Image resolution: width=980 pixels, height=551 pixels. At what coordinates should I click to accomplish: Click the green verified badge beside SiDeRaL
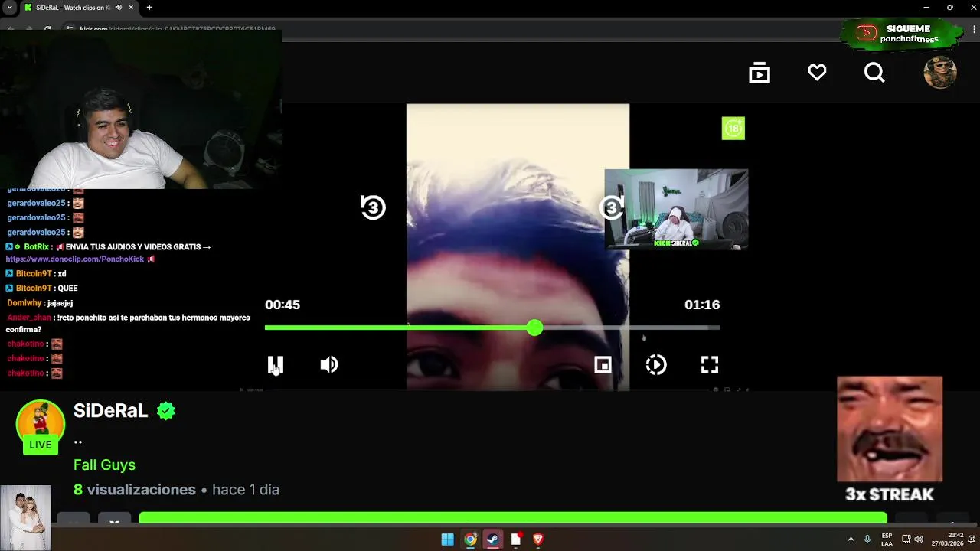(166, 411)
